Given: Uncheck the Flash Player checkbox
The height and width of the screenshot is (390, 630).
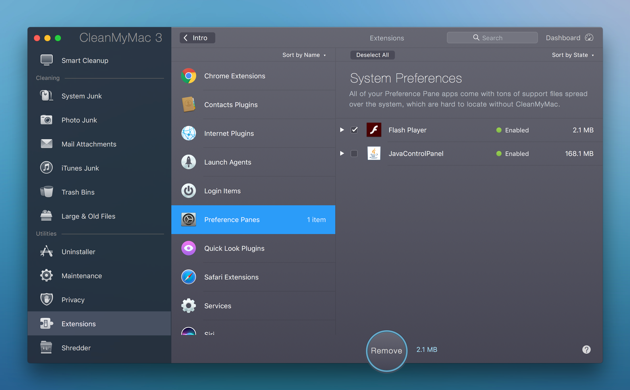Looking at the screenshot, I should coord(354,130).
